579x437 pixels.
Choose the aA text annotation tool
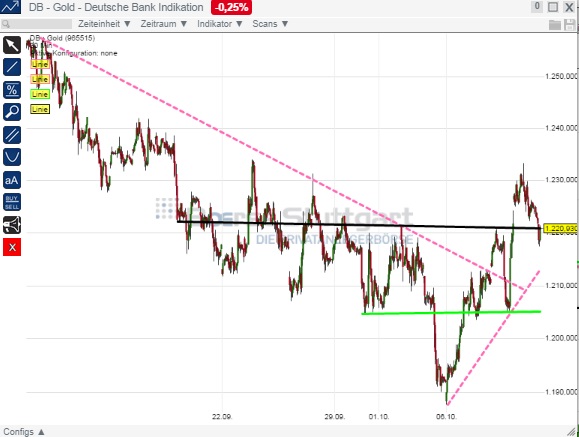click(x=12, y=180)
